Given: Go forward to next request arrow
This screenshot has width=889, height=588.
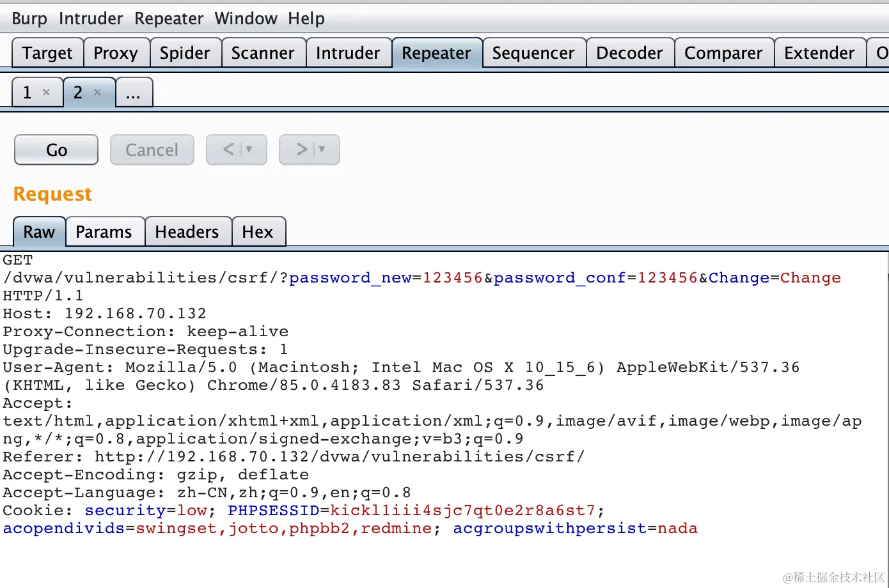Looking at the screenshot, I should [301, 149].
